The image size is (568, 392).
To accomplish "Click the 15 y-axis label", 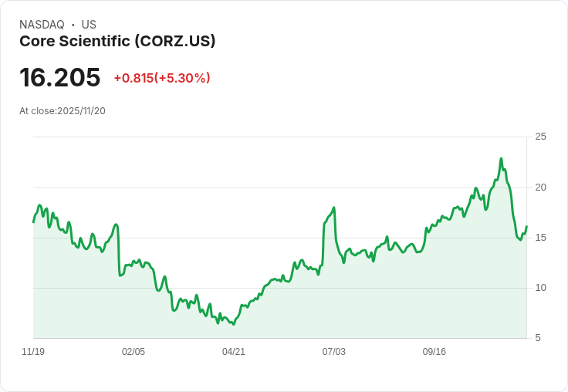I will 540,238.
